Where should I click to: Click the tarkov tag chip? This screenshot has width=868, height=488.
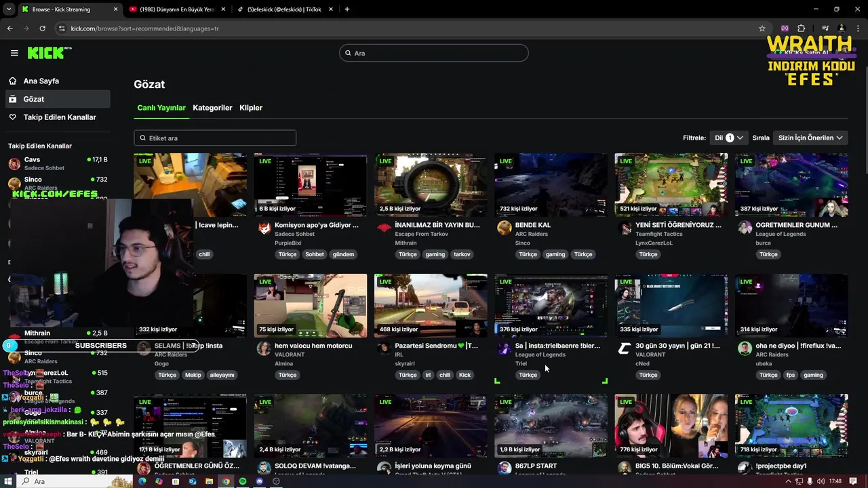click(x=462, y=254)
